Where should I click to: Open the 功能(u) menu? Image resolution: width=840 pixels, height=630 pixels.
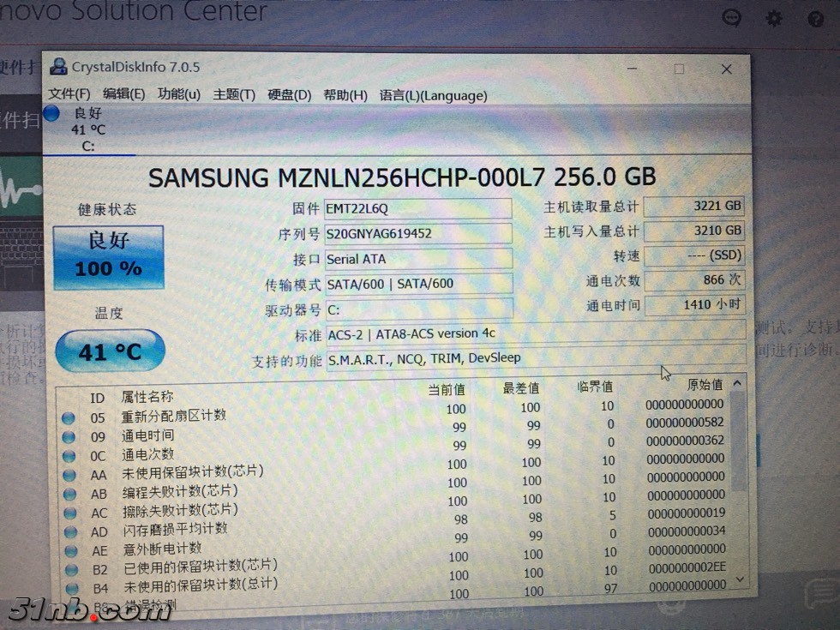pos(179,95)
